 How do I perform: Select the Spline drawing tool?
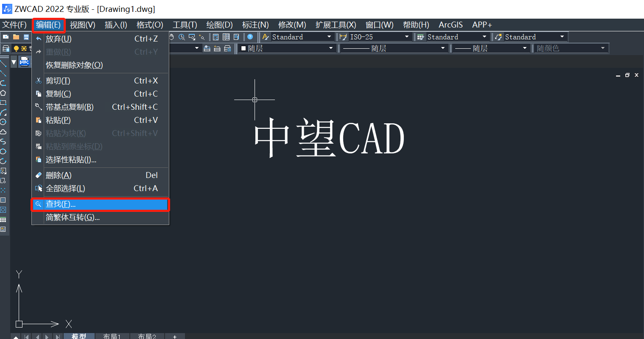point(3,142)
